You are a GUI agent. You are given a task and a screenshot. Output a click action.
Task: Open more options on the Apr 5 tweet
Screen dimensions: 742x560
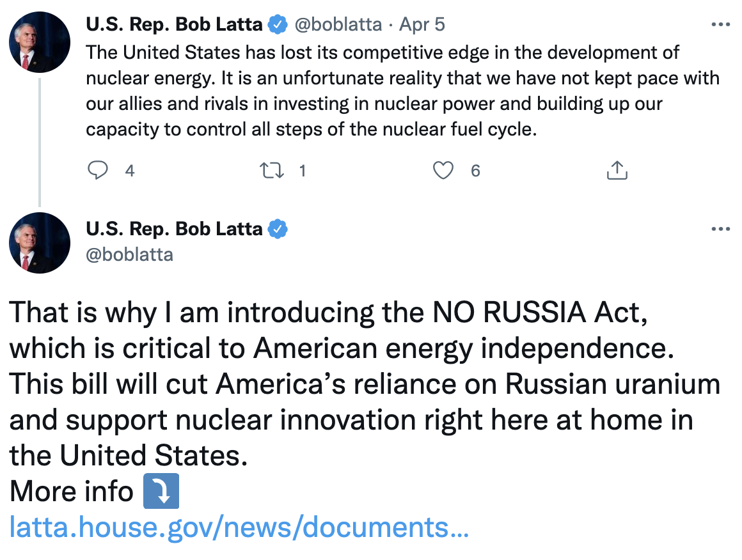(720, 25)
